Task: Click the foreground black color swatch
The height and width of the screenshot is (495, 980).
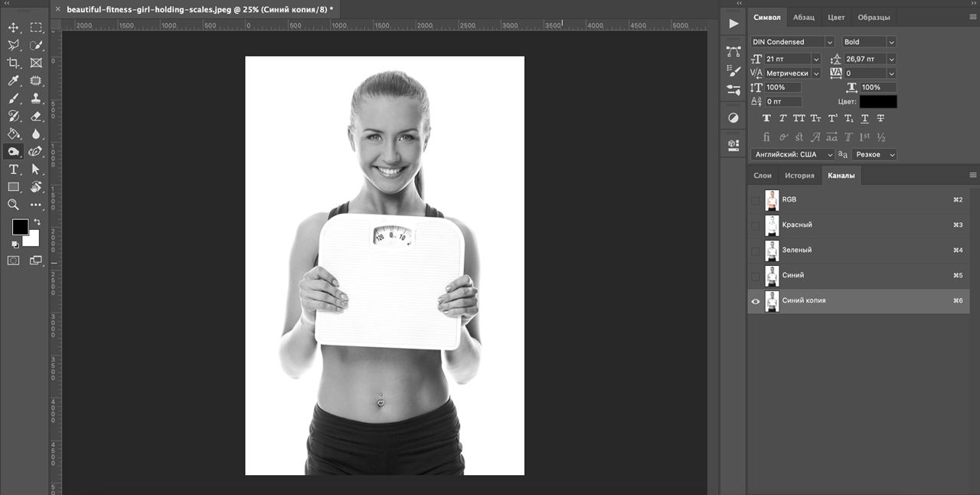Action: tap(20, 227)
